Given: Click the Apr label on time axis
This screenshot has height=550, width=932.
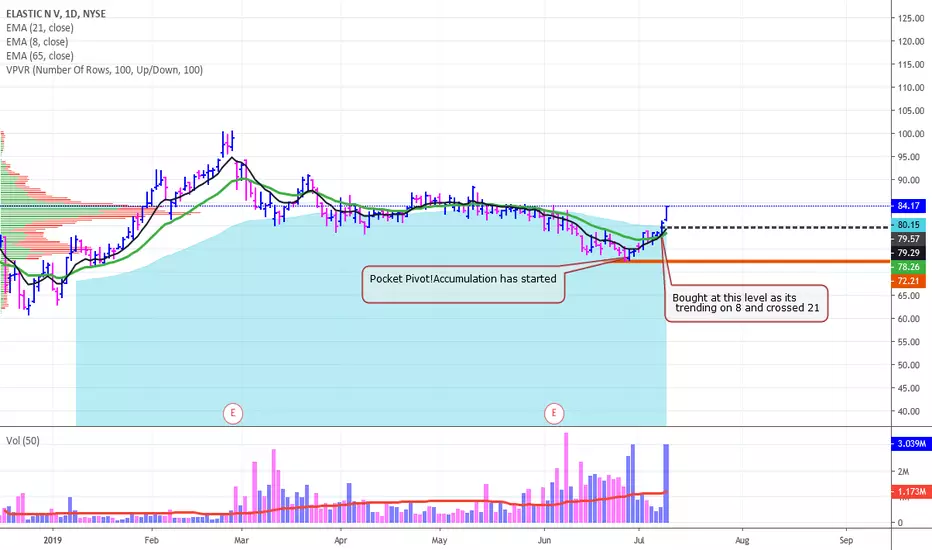Looking at the screenshot, I should pyautogui.click(x=340, y=540).
